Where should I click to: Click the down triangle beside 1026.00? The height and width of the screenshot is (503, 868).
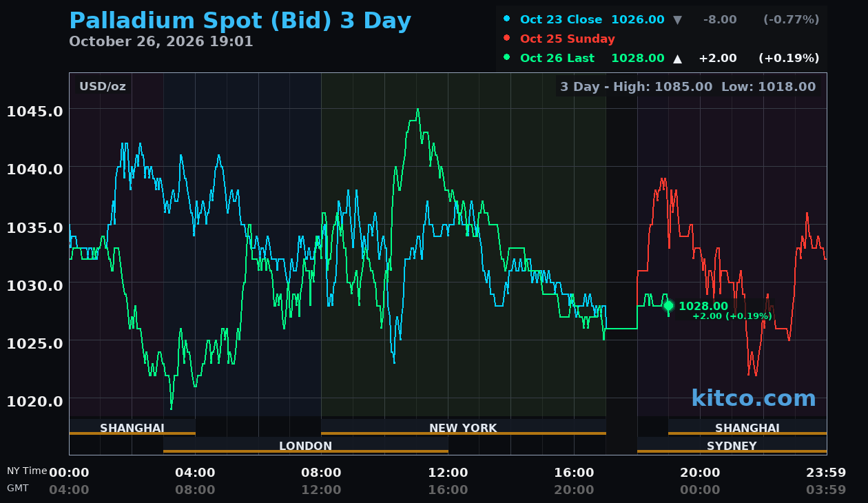(x=677, y=20)
